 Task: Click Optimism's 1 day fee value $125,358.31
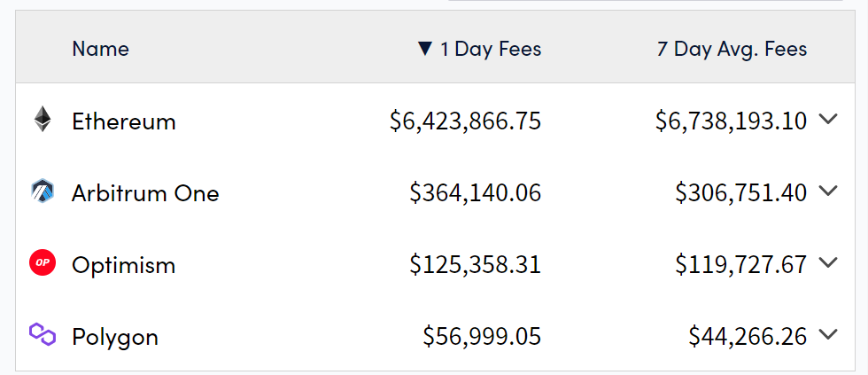(475, 265)
